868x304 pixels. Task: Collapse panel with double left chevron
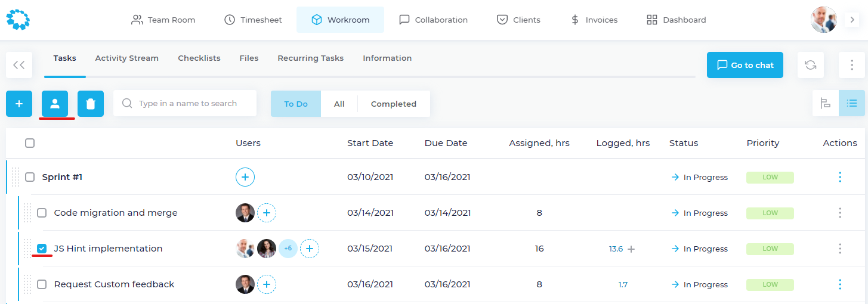[19, 65]
